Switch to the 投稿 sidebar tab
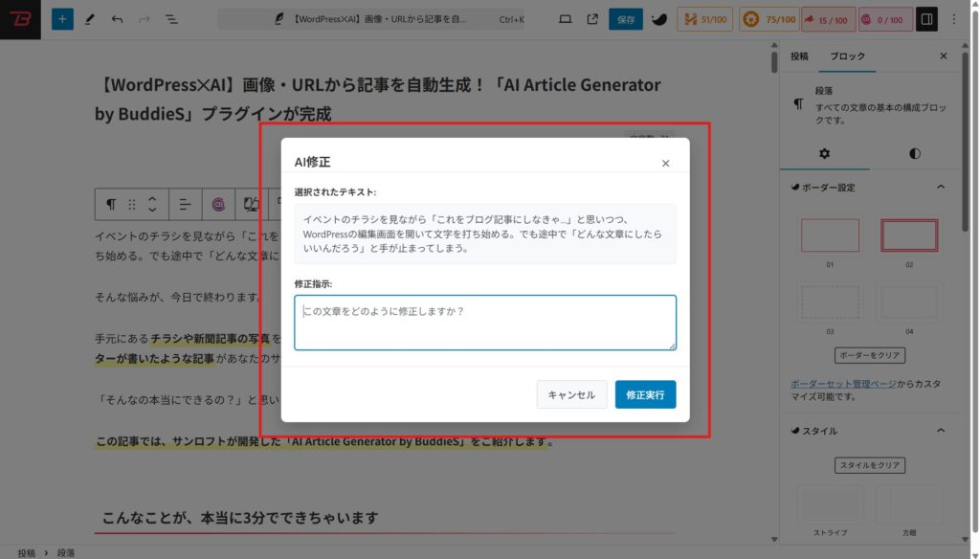 (x=799, y=56)
